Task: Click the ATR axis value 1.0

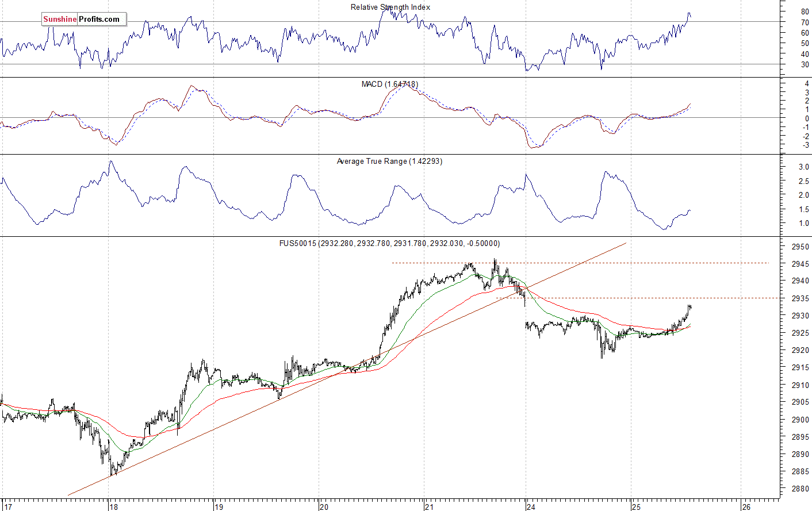Action: 804,223
